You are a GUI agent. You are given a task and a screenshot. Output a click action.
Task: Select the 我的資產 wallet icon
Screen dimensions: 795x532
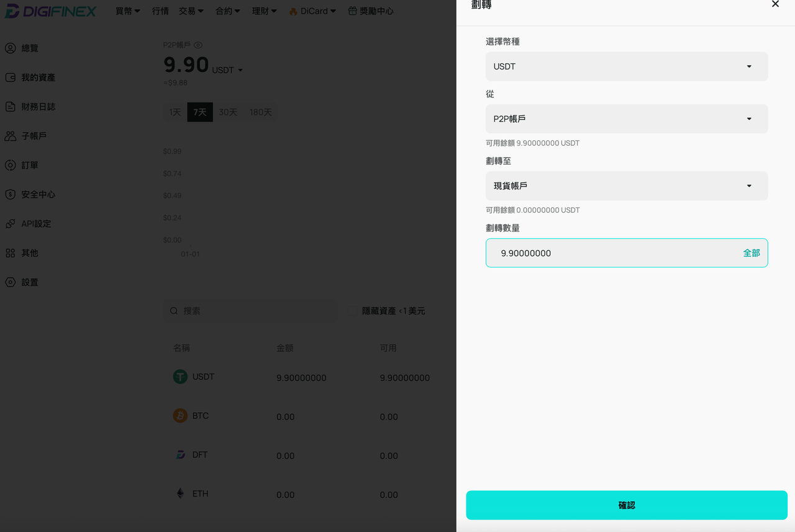point(10,78)
